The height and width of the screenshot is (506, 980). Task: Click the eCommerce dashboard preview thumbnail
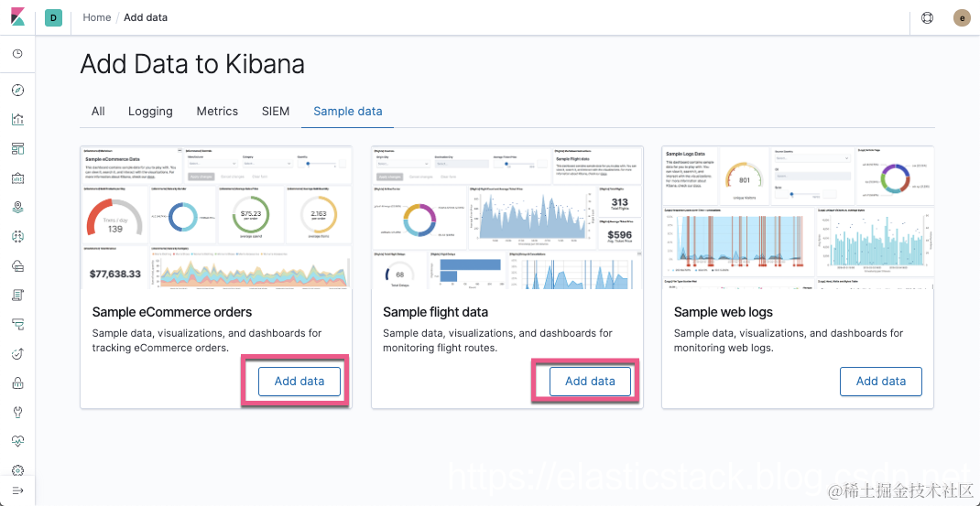[216, 218]
